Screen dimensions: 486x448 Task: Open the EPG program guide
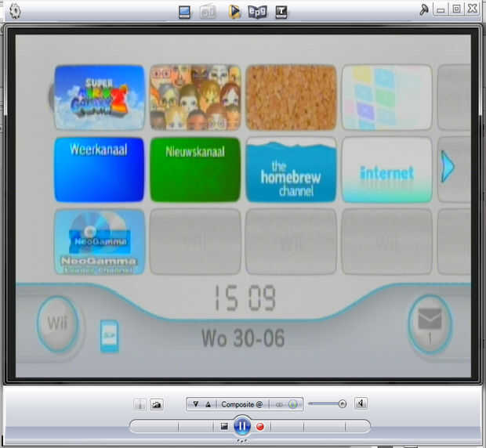point(257,12)
